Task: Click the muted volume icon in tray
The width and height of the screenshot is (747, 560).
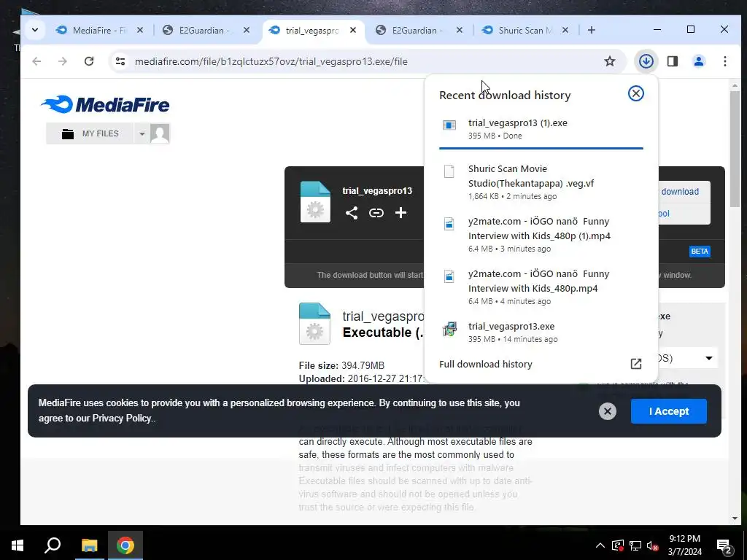Action: (x=652, y=545)
